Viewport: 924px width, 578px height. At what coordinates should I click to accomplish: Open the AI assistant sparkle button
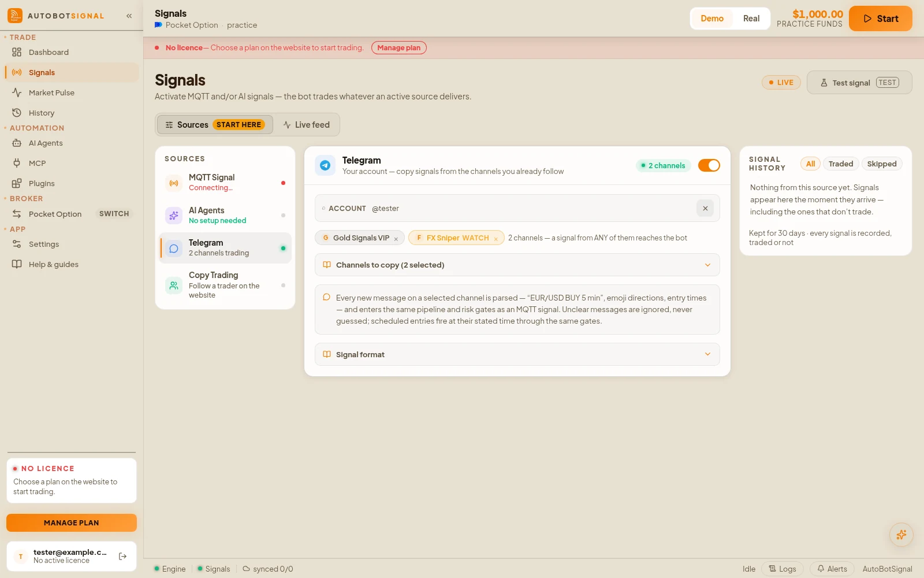901,535
